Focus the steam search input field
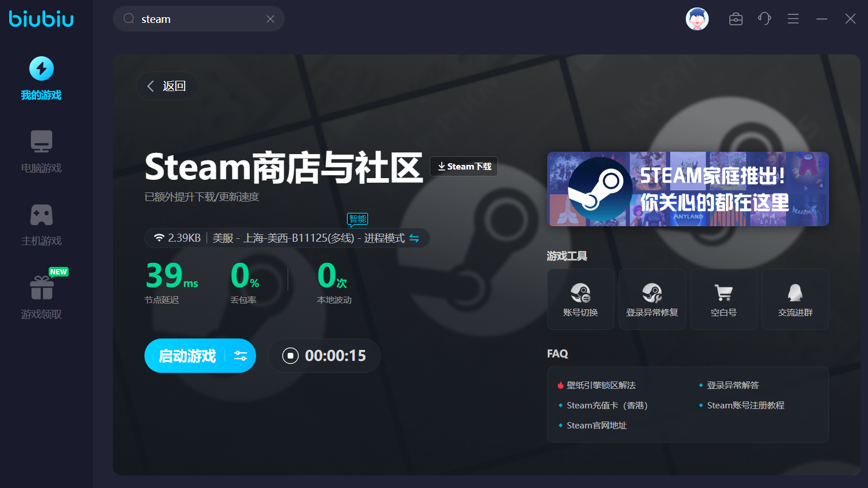The width and height of the screenshot is (868, 488). click(x=199, y=19)
